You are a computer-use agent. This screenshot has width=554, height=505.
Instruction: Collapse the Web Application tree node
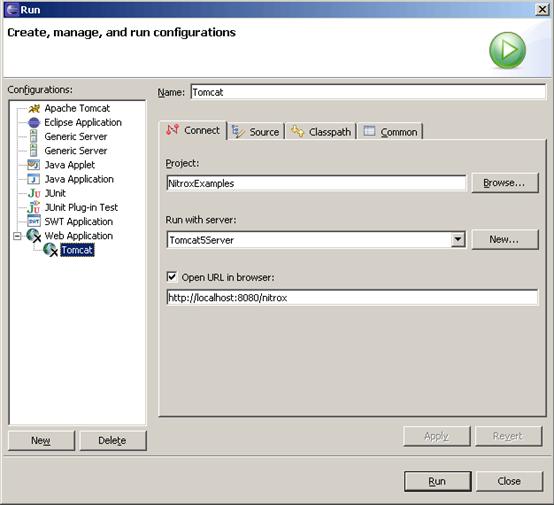click(17, 236)
